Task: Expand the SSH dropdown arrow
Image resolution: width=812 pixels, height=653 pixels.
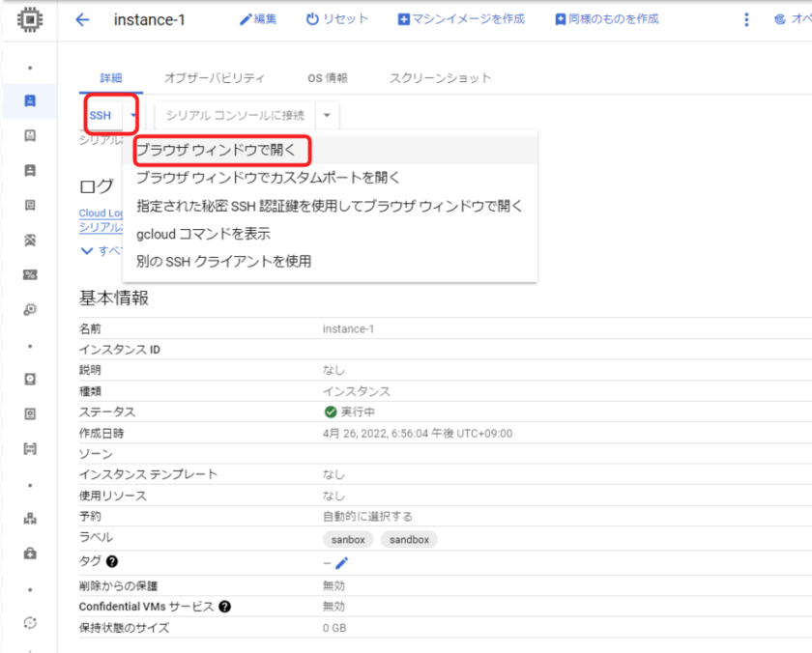Action: pos(133,115)
